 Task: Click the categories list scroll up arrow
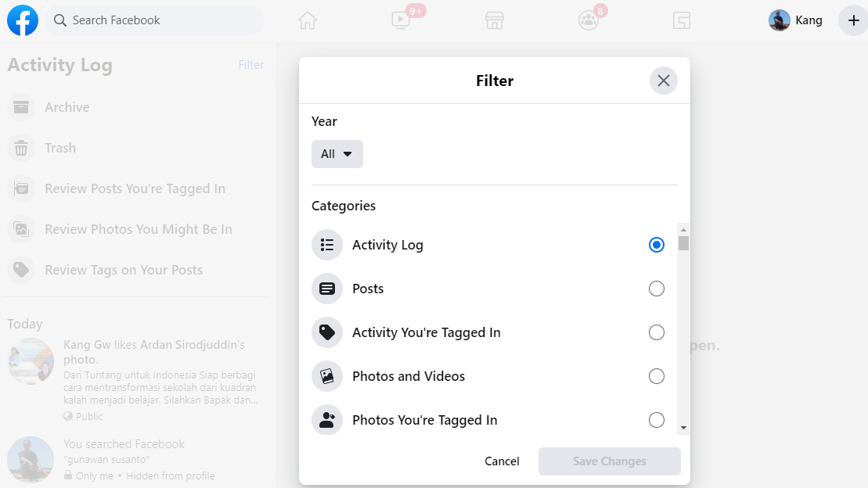[x=683, y=230]
